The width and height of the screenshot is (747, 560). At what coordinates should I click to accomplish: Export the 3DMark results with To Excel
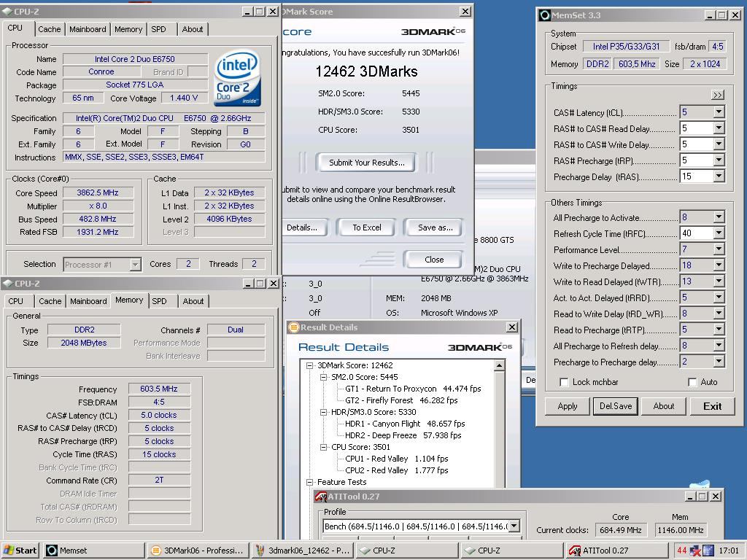[x=366, y=227]
